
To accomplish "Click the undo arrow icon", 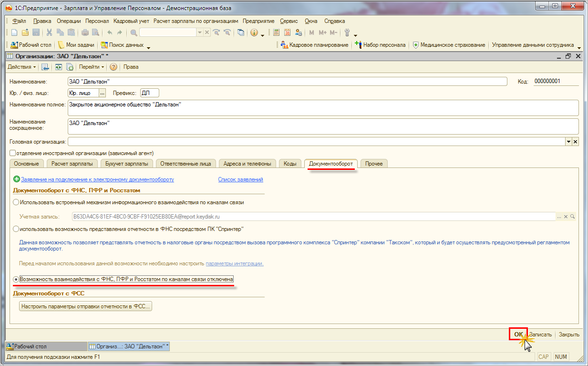I will [109, 32].
